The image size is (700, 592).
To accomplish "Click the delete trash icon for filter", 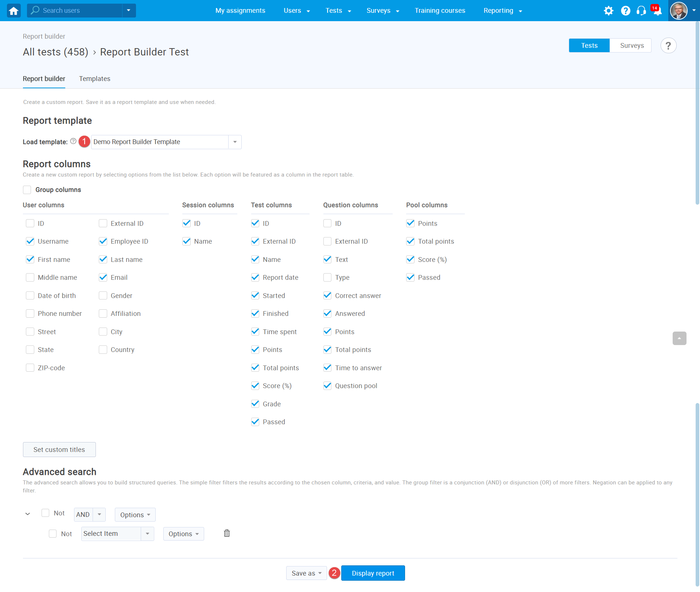I will click(x=226, y=533).
